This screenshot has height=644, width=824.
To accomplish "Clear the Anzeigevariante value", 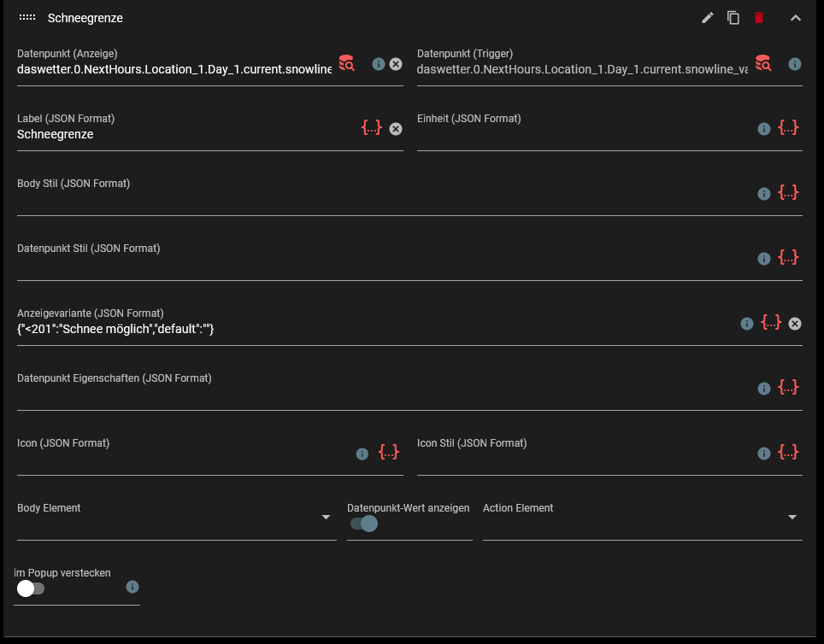I will 795,324.
